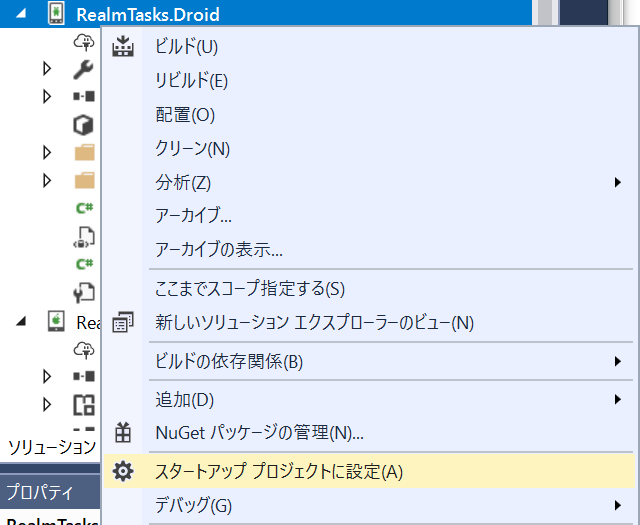Click the connected services cloud icon under RealmTasks.Droid
This screenshot has width=640, height=525.
(84, 42)
